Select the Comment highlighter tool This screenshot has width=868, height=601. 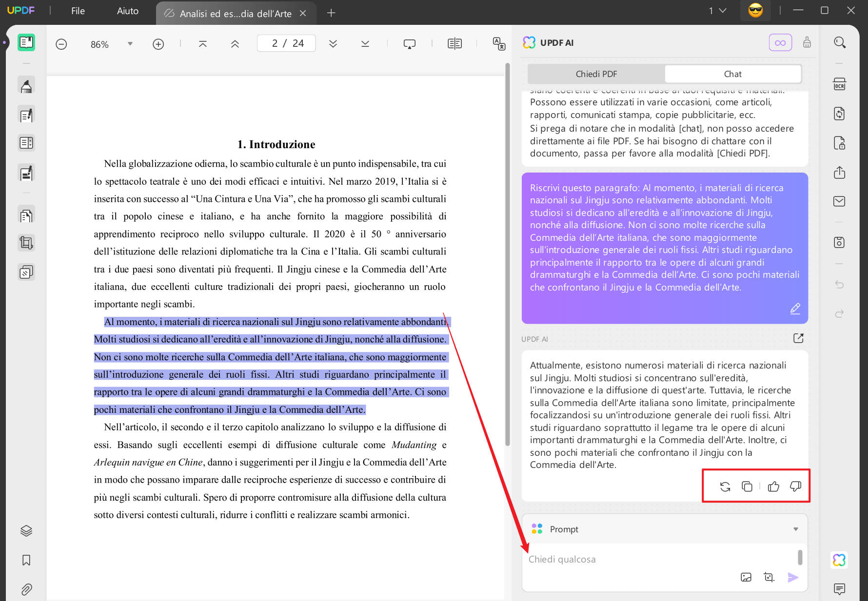[x=26, y=86]
